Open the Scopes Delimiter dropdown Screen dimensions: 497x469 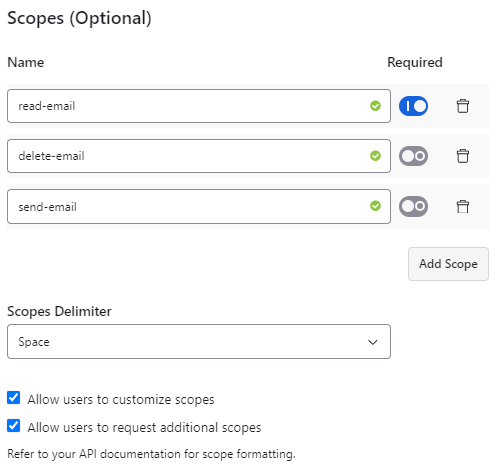click(x=199, y=342)
